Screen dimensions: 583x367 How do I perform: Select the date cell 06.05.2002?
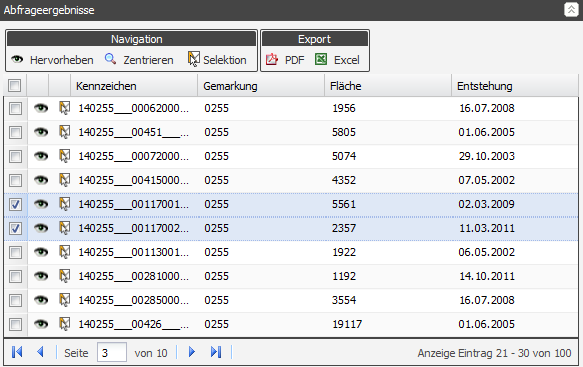coord(487,252)
